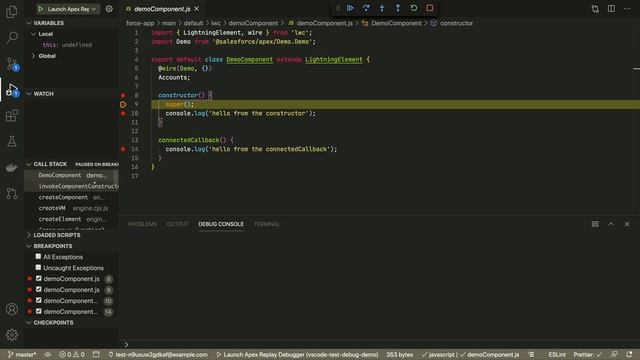640x360 pixels.
Task: Open the Run and Debug view
Action: tap(12, 89)
